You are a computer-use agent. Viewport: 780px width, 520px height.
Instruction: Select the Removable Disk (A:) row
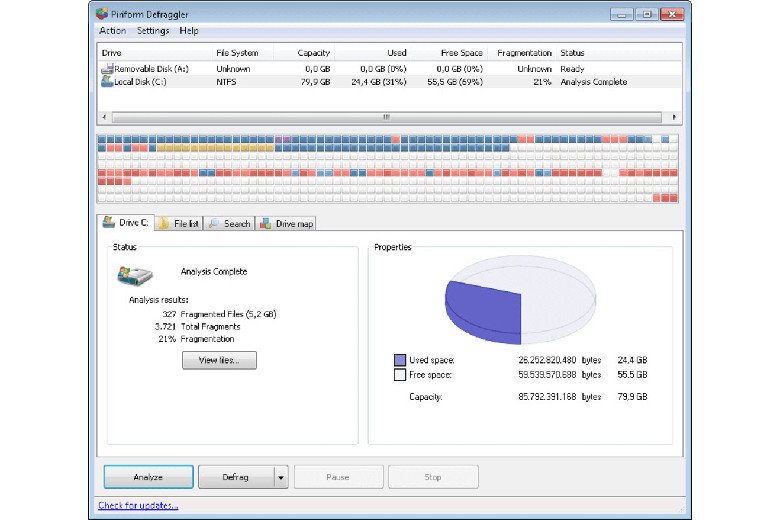pyautogui.click(x=389, y=69)
